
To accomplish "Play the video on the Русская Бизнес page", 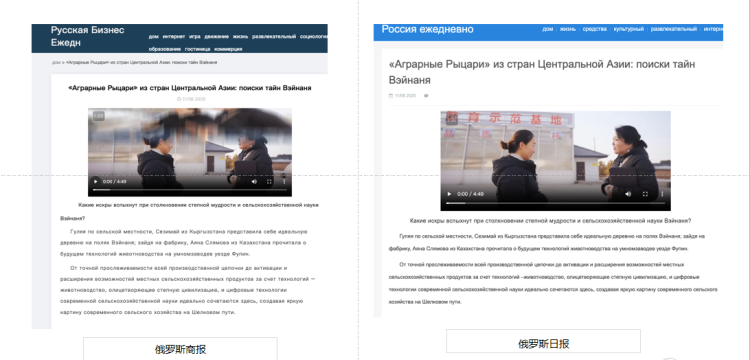I will point(95,182).
